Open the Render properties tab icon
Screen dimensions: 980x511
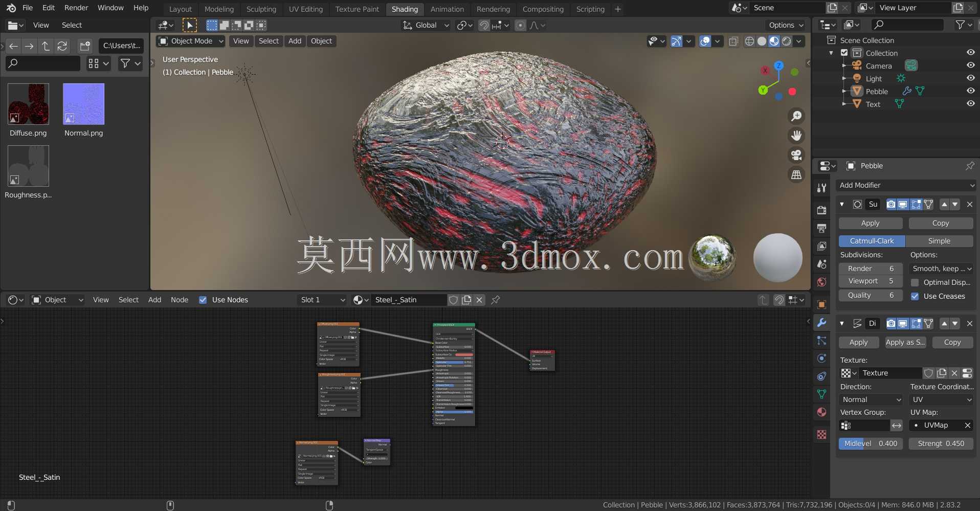821,210
